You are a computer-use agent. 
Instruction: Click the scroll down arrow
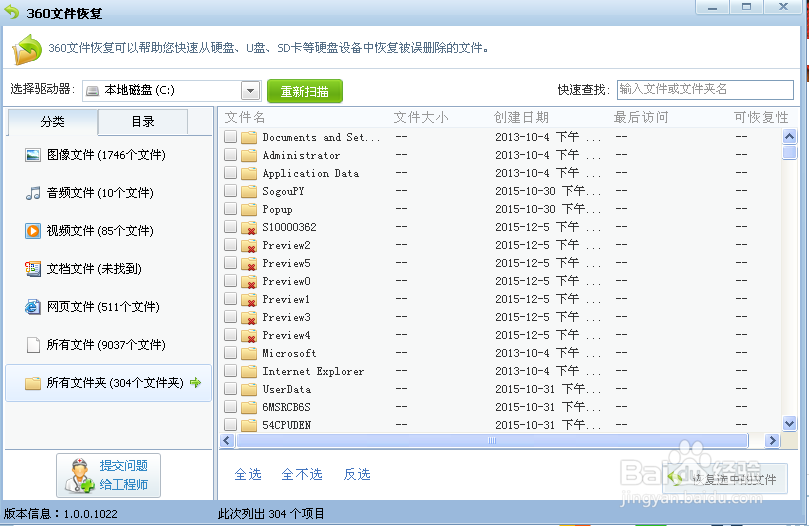(x=789, y=424)
